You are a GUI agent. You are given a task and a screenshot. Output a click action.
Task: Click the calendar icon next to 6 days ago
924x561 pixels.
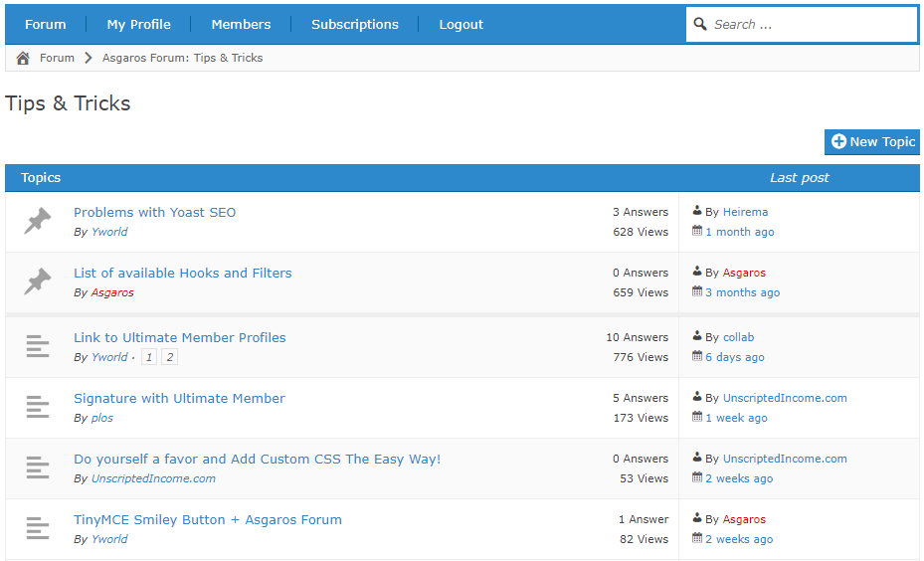pos(697,356)
